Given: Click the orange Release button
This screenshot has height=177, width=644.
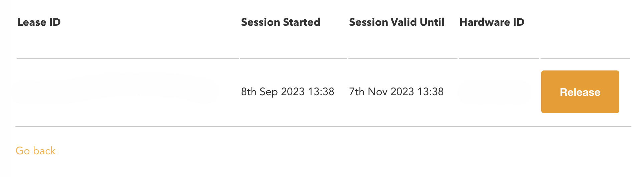Looking at the screenshot, I should coord(580,92).
